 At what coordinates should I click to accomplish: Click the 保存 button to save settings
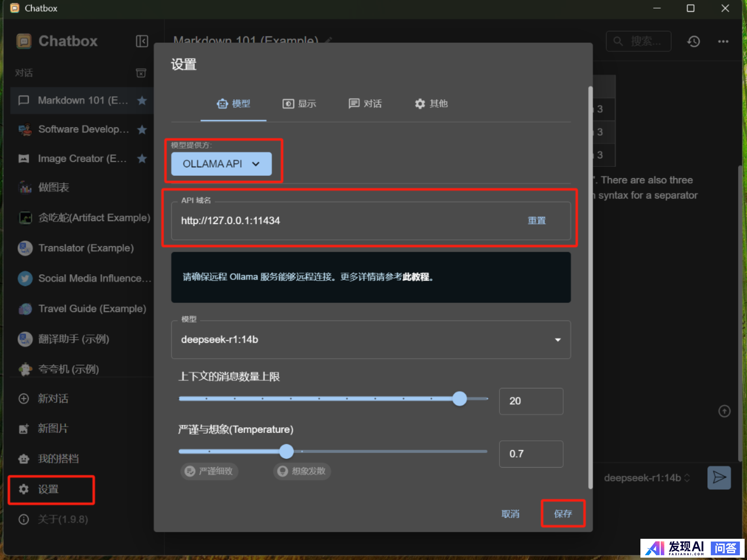[563, 513]
